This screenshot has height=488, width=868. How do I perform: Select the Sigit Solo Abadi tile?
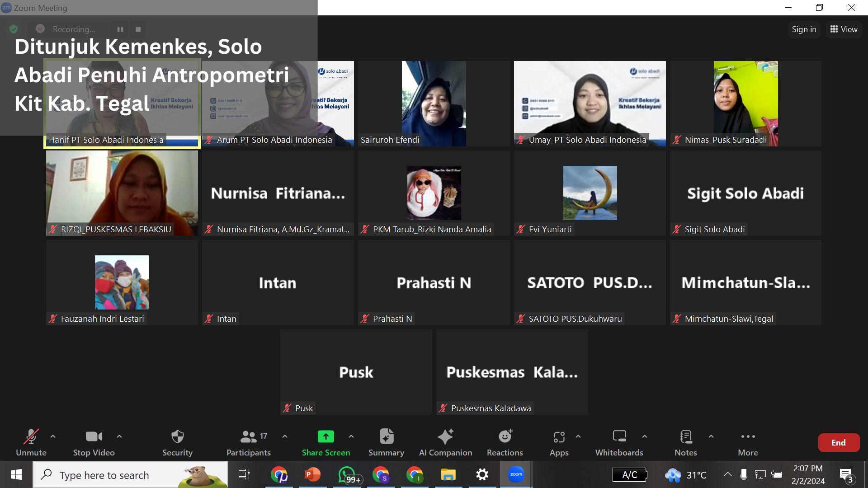click(x=746, y=193)
